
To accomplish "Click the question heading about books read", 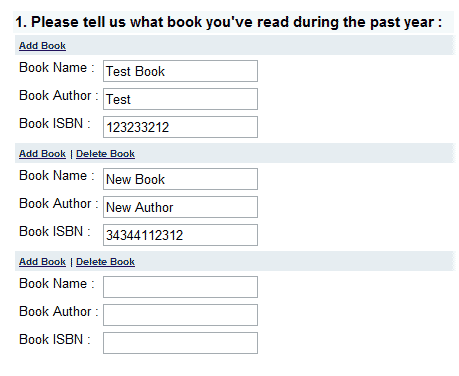I will coord(229,22).
